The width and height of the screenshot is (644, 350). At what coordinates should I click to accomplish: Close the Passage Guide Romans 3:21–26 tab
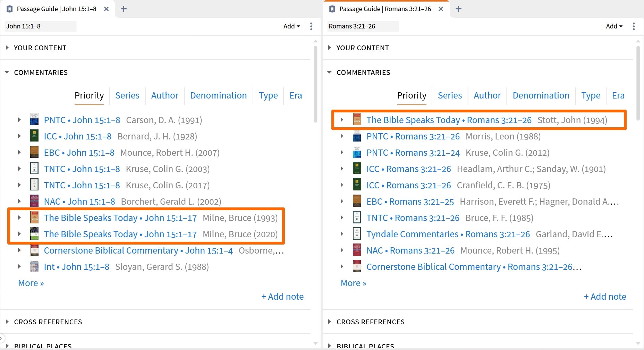click(441, 9)
